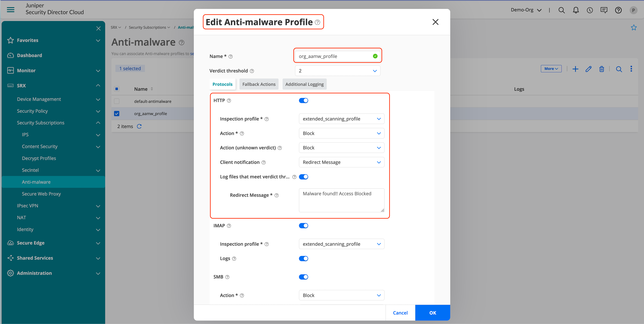Click the feedback chat icon
This screenshot has height=324, width=644.
pyautogui.click(x=604, y=10)
